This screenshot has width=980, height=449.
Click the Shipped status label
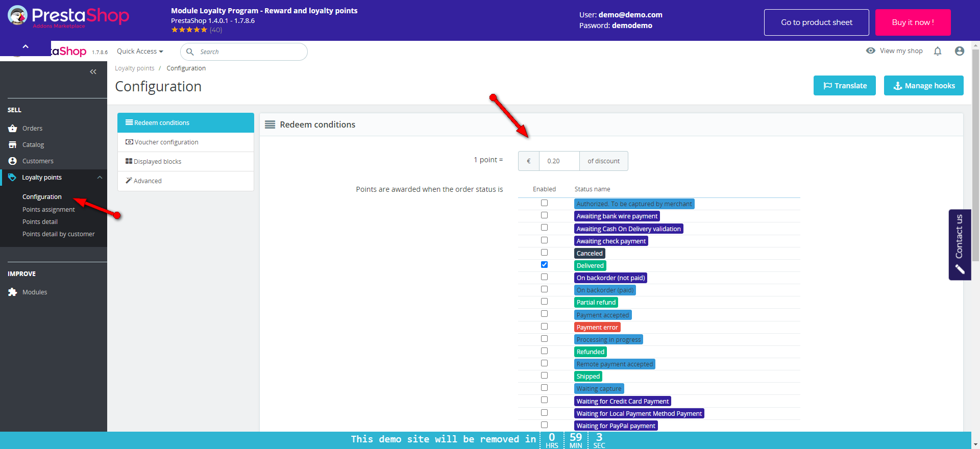(x=588, y=377)
